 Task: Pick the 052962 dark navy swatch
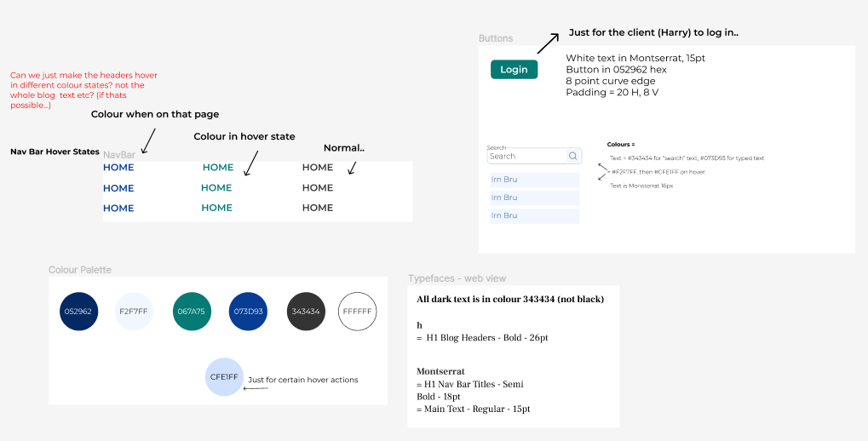[x=78, y=312]
